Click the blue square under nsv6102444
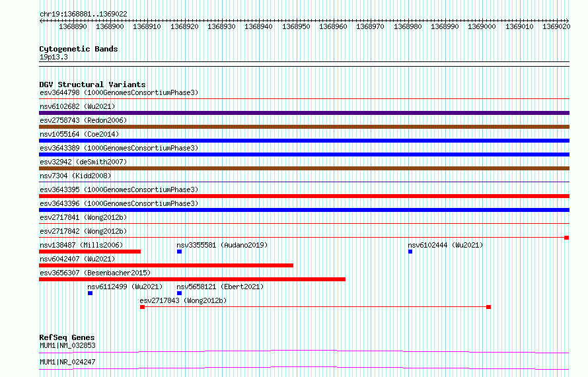The image size is (588, 377). point(410,252)
